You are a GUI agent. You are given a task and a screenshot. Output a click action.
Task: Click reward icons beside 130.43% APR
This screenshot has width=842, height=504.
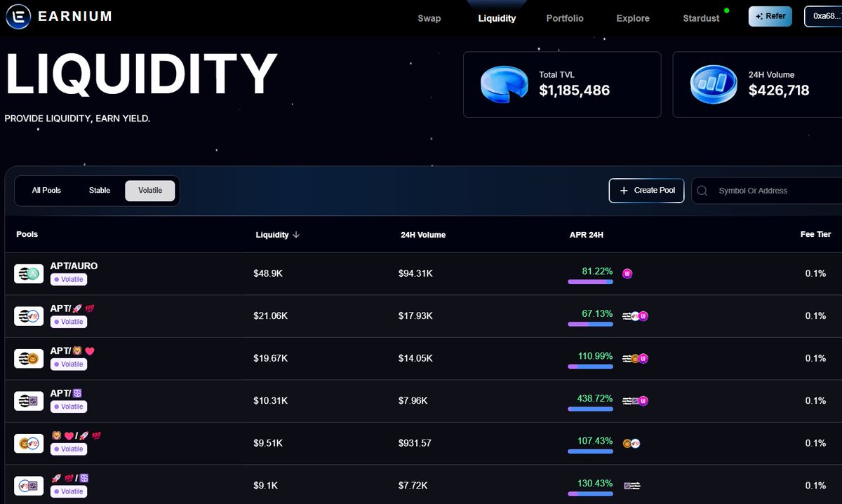(x=631, y=485)
